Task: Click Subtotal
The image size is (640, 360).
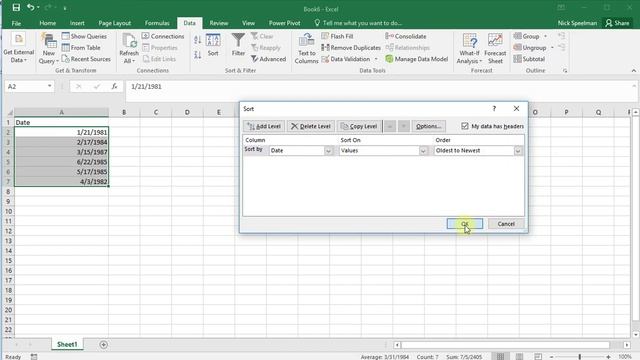Action: [x=529, y=59]
